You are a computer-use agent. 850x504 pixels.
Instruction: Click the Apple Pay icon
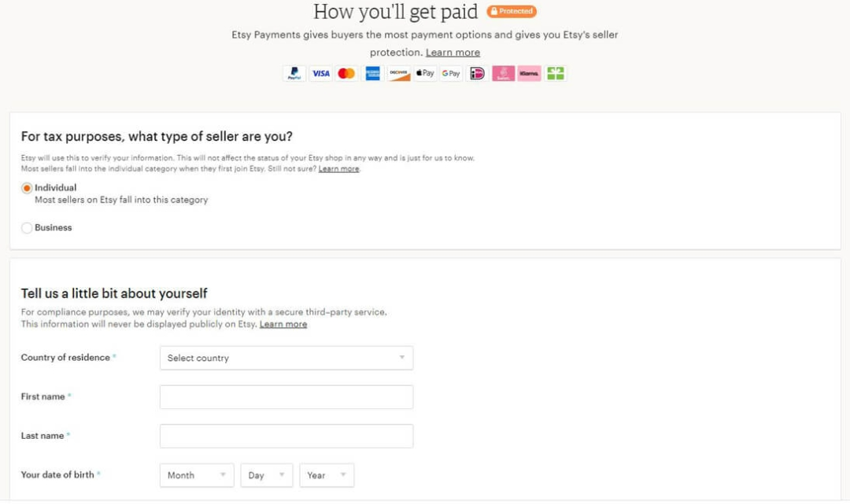point(424,73)
